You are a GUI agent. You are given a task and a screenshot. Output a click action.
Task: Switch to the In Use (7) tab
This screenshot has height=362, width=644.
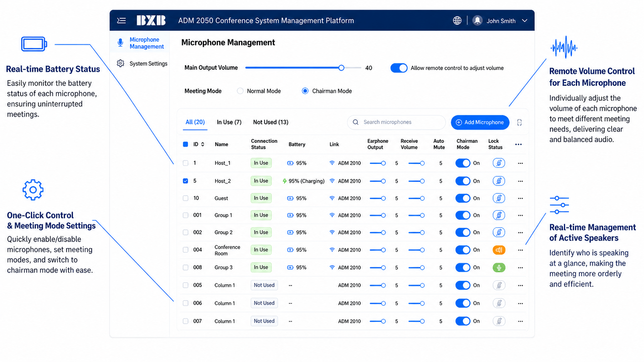click(x=229, y=122)
